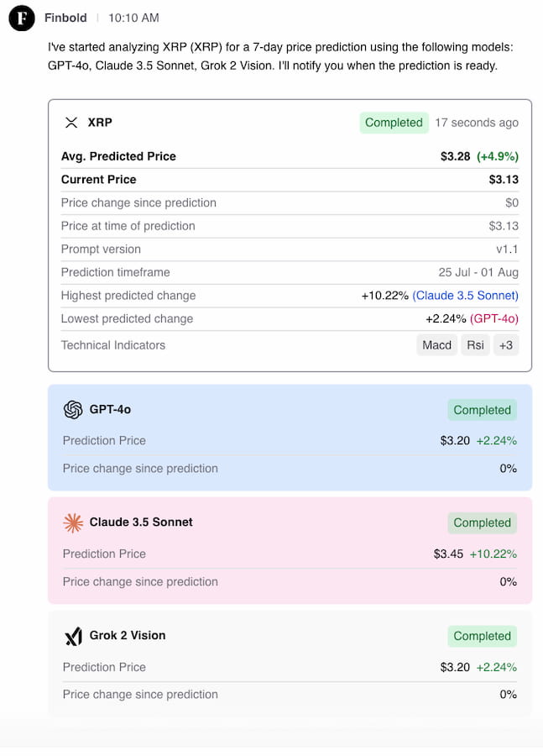Viewport: 543px width, 756px height.
Task: Click the 'Current Price' label
Action: pyautogui.click(x=99, y=180)
